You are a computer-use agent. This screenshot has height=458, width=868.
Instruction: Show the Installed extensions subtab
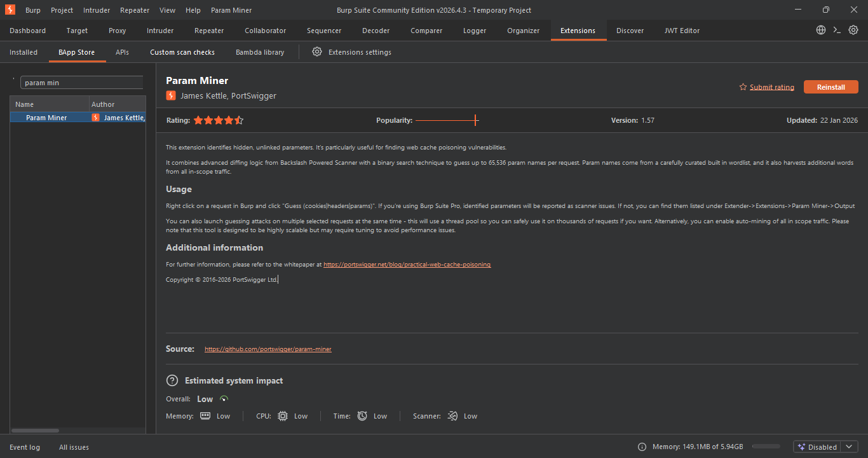coord(24,52)
